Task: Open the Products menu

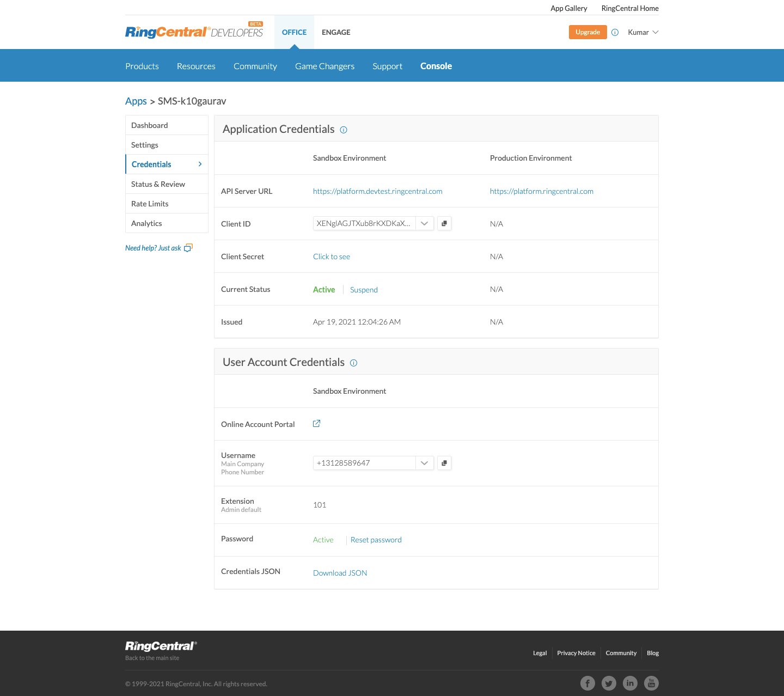Action: click(142, 66)
